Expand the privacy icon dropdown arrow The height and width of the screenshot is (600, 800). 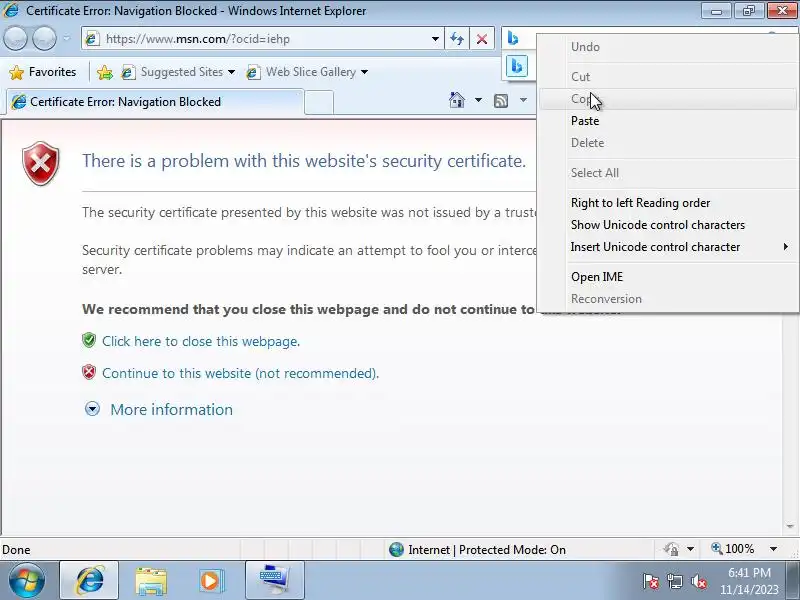pyautogui.click(x=690, y=549)
